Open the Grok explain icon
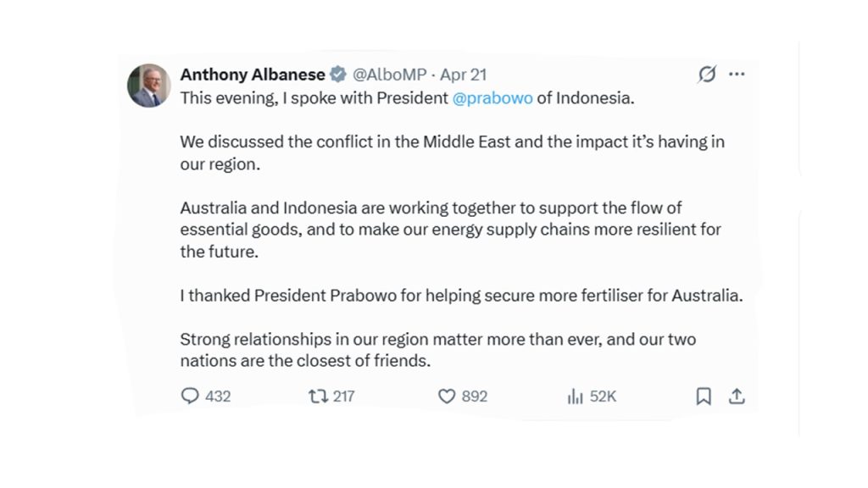This screenshot has height=488, width=868. click(x=707, y=75)
